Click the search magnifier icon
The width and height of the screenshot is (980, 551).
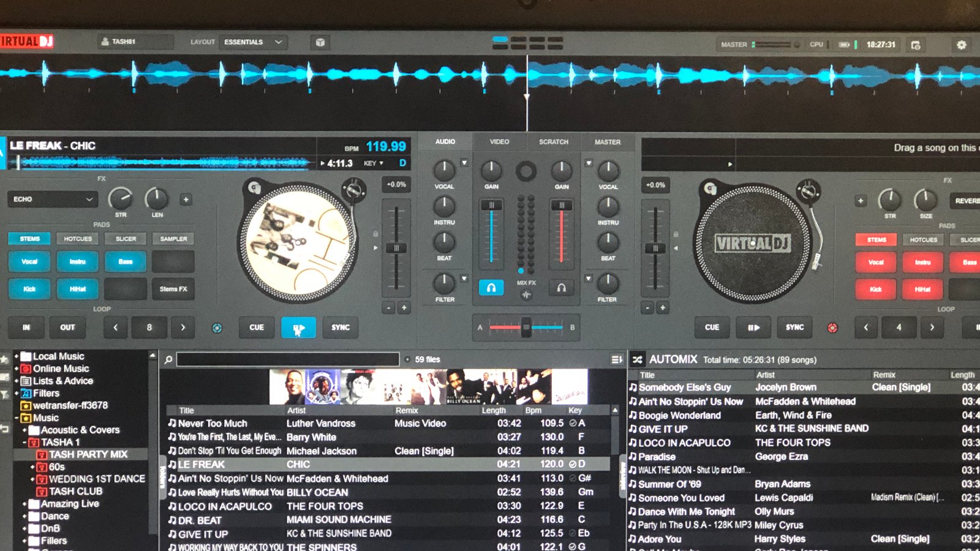[x=168, y=359]
